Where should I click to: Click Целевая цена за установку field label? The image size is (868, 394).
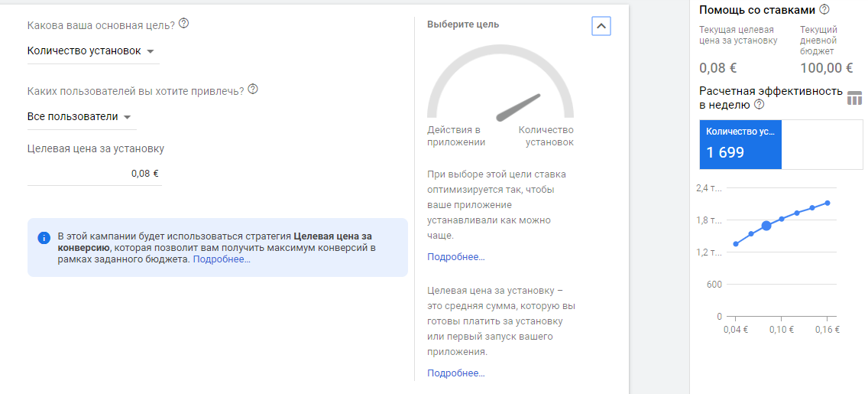(96, 148)
